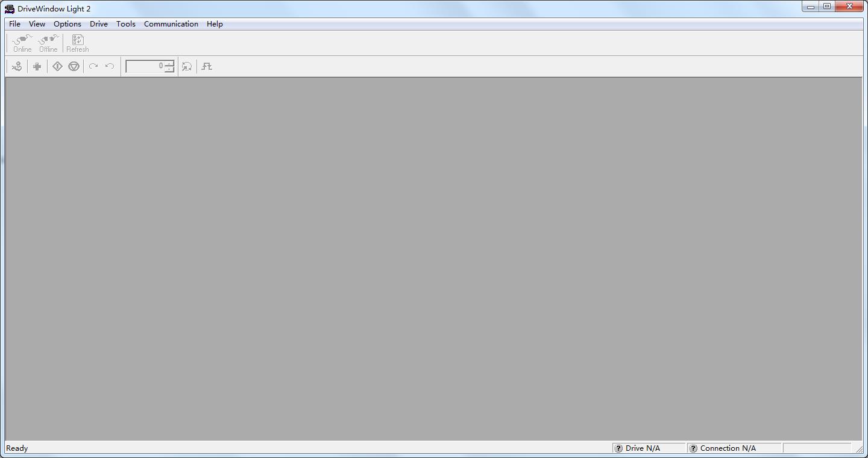
Task: Increase reference value with up spinner arrow
Action: (169, 63)
